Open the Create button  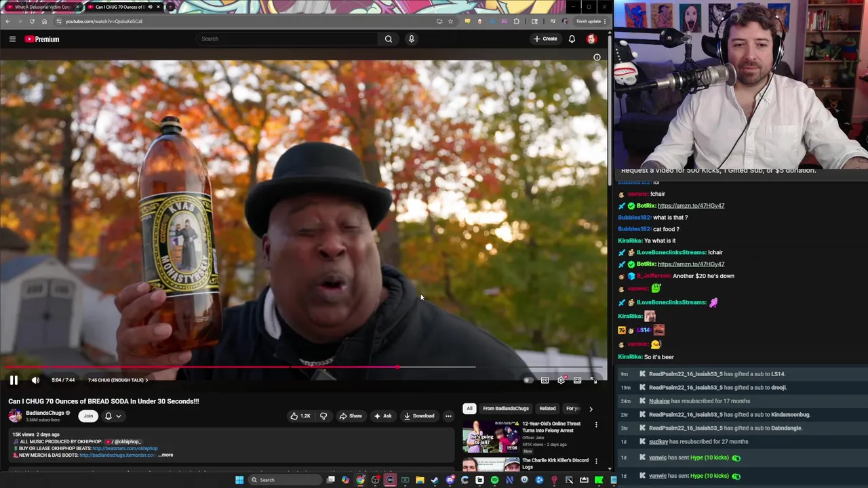(545, 39)
